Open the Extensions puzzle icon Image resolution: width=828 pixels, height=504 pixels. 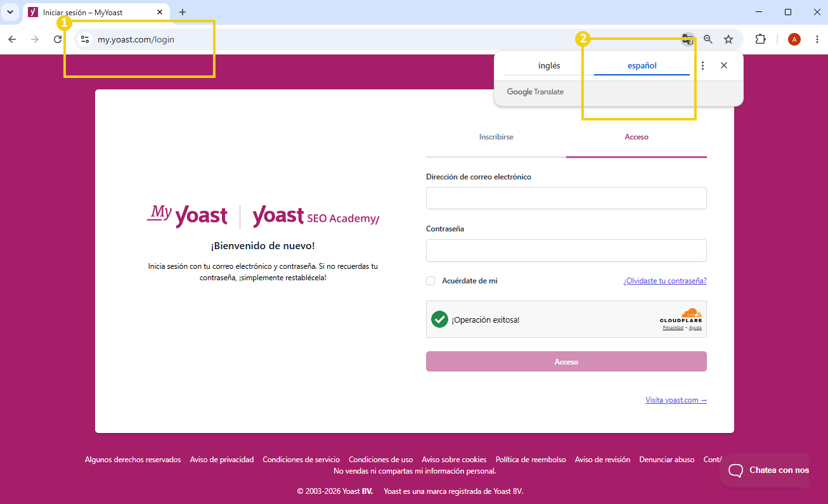[x=760, y=39]
